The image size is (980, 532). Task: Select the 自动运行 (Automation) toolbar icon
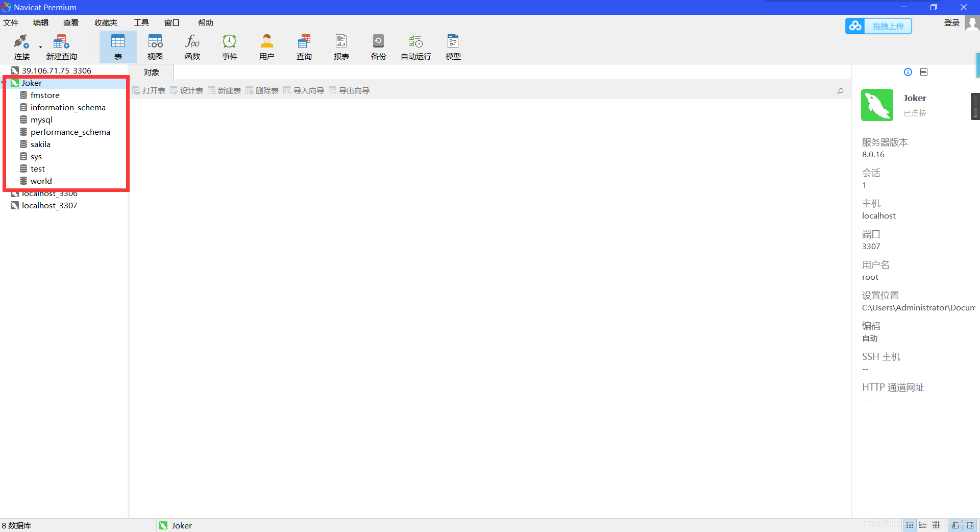416,47
